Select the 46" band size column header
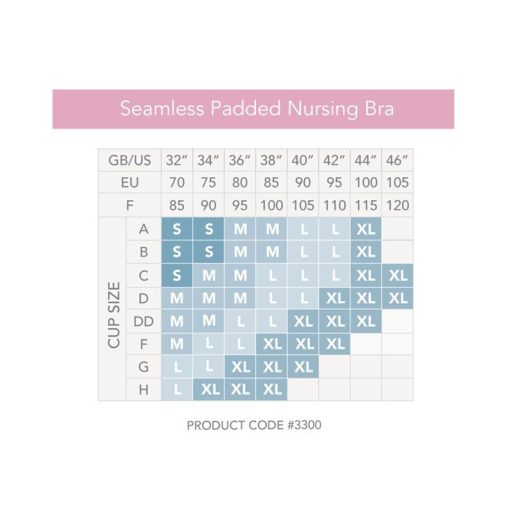The height and width of the screenshot is (512, 512). [x=397, y=160]
